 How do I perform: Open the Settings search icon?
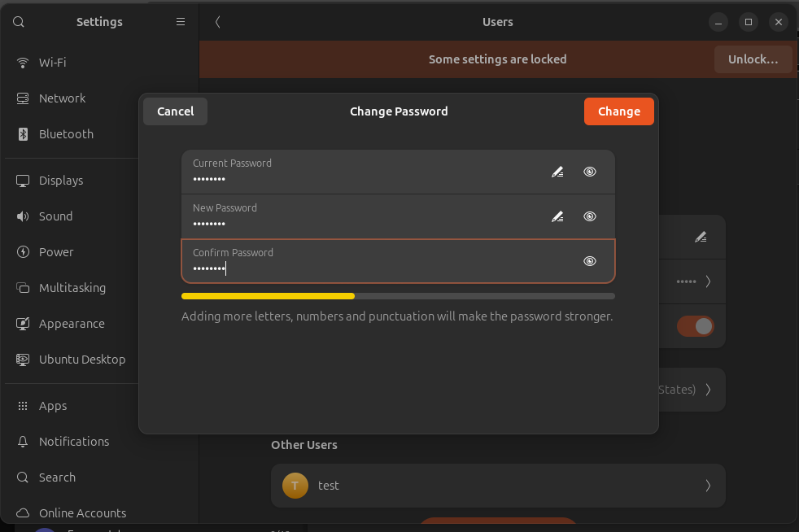point(19,22)
